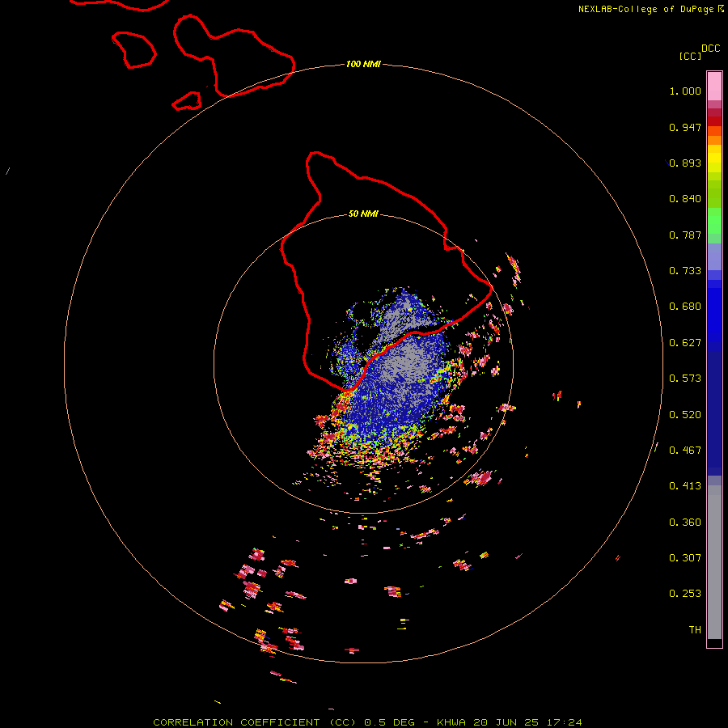Click the 100 NMI range ring label
The height and width of the screenshot is (728, 728).
click(x=363, y=64)
